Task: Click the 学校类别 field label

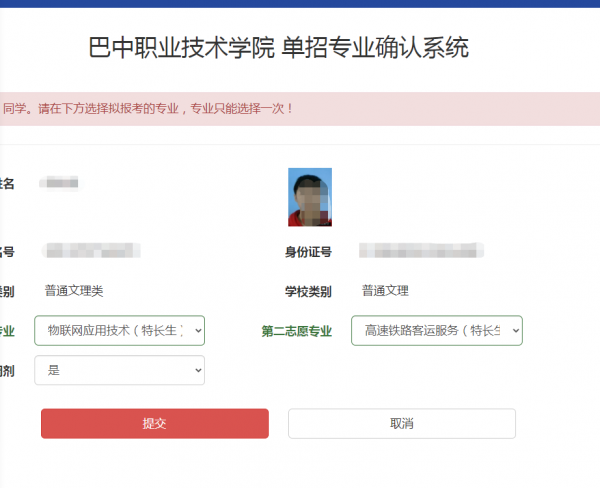Action: coord(308,292)
